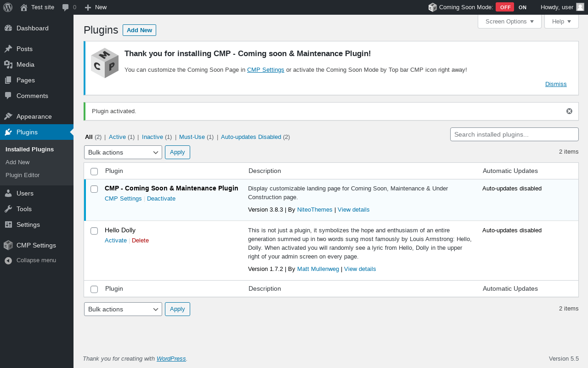The width and height of the screenshot is (588, 368).
Task: Turn Coming Soon Mode ON
Action: click(522, 7)
